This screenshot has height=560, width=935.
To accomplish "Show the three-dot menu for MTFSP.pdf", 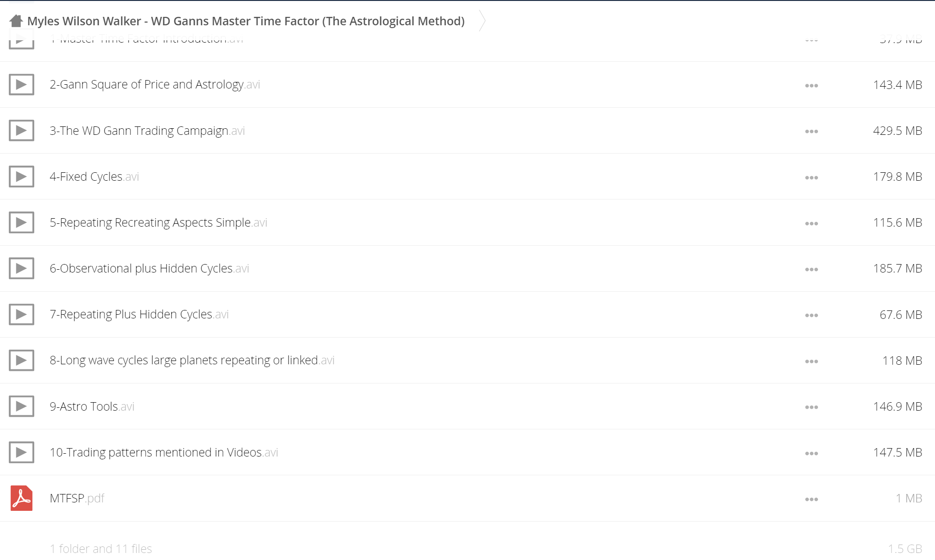I will coord(811,499).
